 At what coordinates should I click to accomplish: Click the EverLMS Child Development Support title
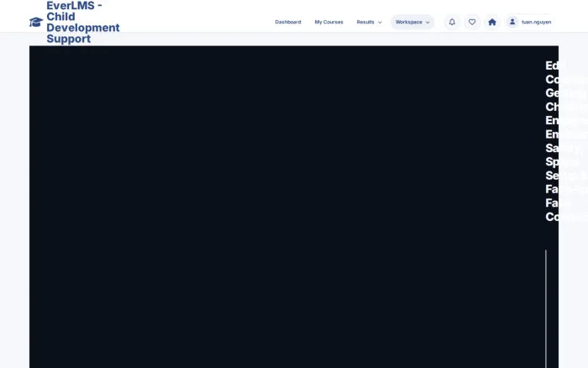83,22
